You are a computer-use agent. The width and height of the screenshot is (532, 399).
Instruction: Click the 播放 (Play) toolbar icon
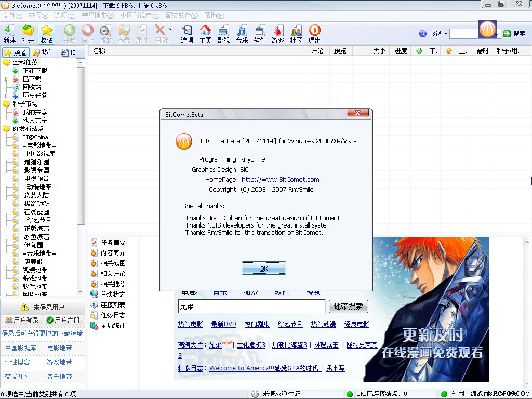(105, 34)
